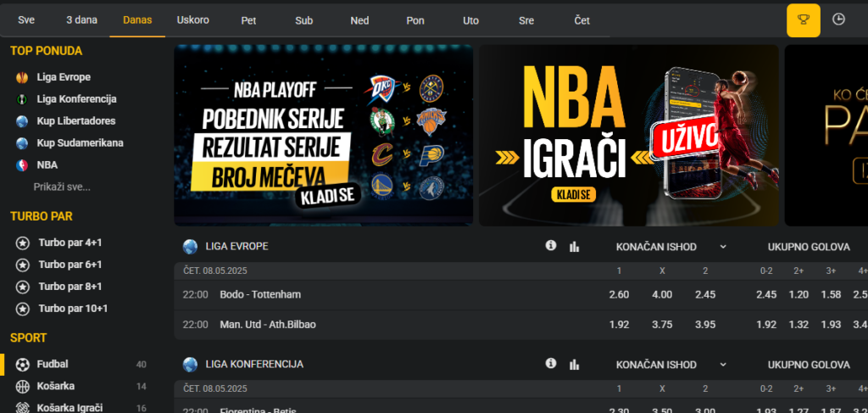The image size is (868, 413).
Task: Click the star icon for Turbo par 4+1
Action: coord(23,243)
